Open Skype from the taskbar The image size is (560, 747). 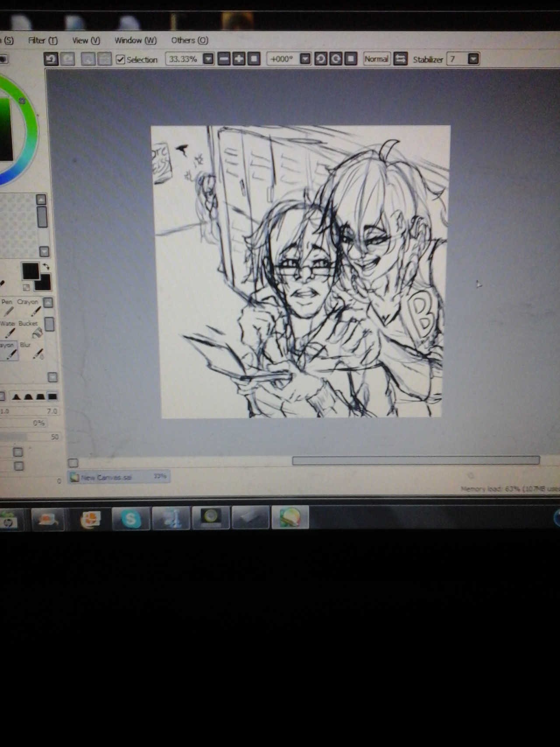point(130,518)
